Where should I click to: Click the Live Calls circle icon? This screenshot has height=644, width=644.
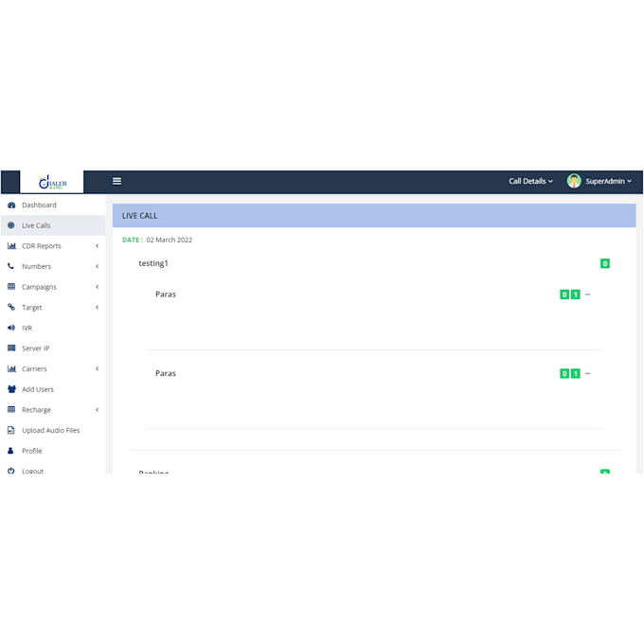11,225
